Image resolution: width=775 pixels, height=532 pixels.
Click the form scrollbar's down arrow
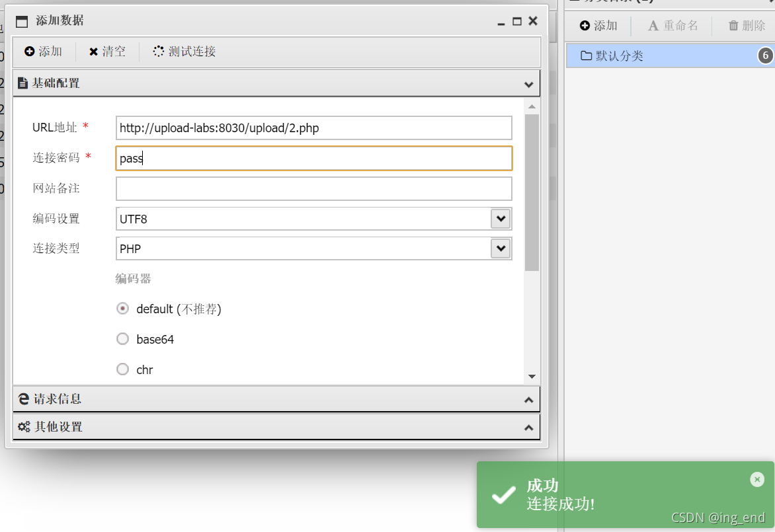coord(532,377)
